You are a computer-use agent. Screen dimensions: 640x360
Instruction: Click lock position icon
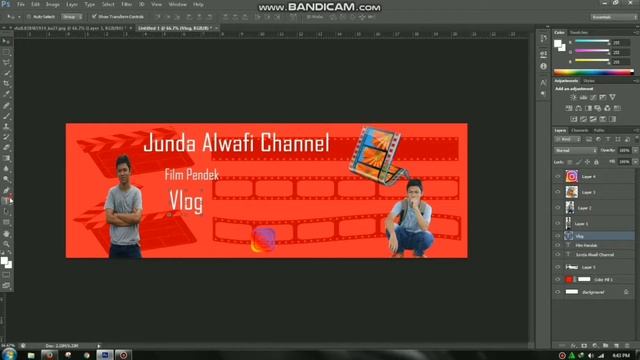[587, 162]
